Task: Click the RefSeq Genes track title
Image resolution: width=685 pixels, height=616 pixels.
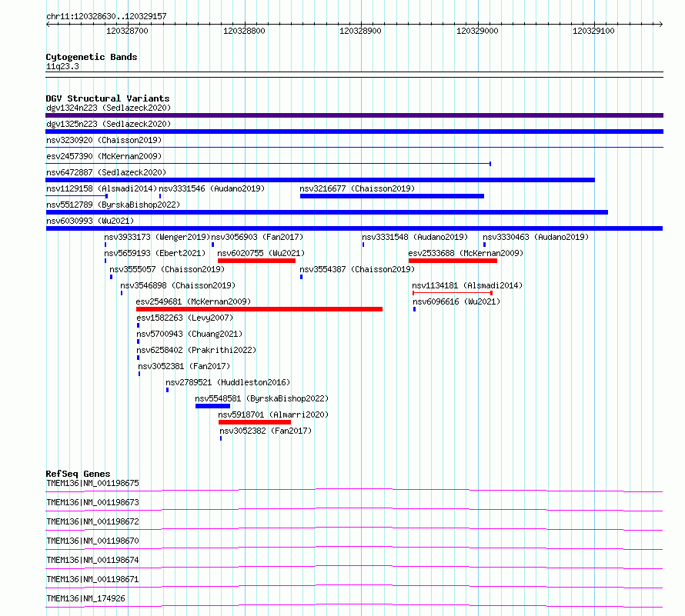Action: click(78, 474)
